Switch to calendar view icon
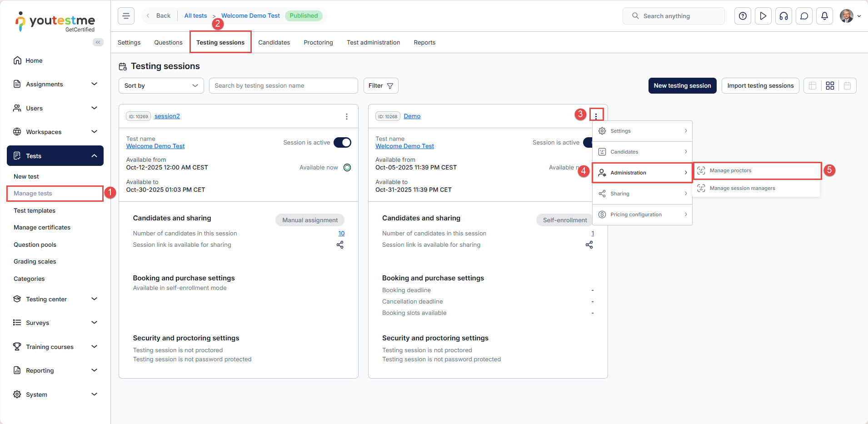This screenshot has width=868, height=424. (x=847, y=86)
